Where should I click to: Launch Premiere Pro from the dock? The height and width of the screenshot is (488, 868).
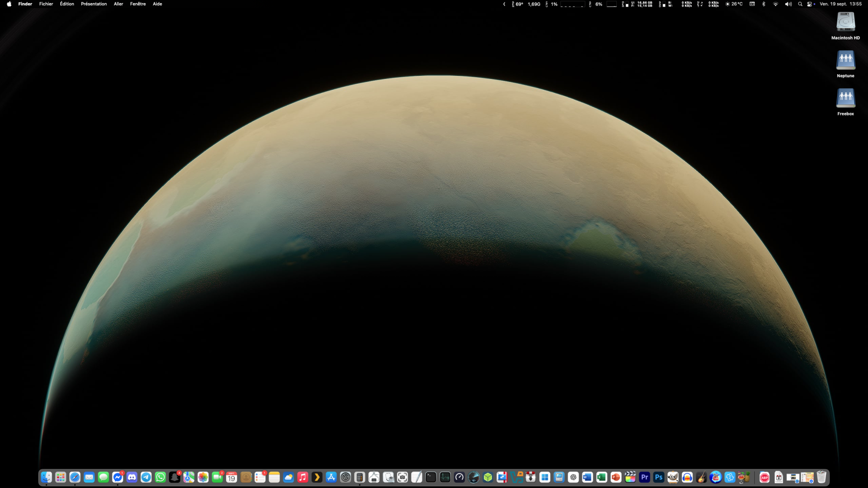coord(644,478)
